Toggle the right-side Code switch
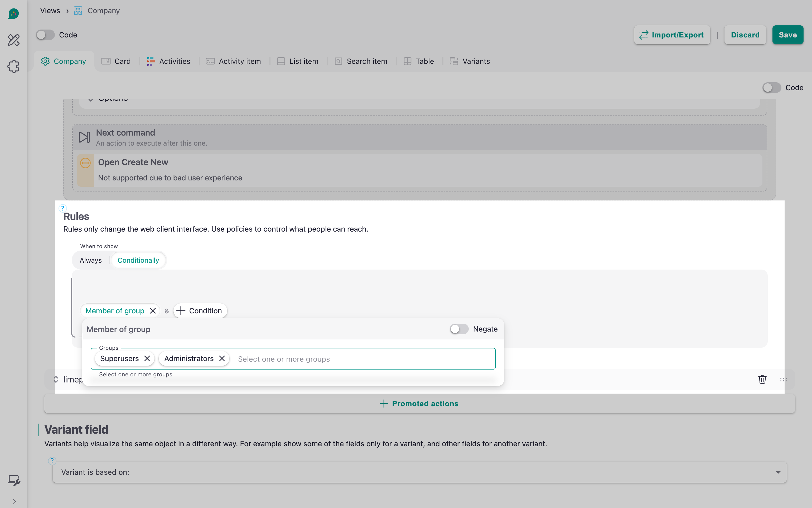Image resolution: width=812 pixels, height=508 pixels. pos(772,88)
